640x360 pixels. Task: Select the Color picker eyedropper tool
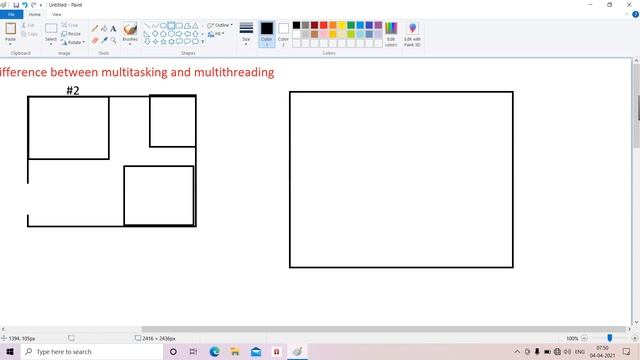point(104,40)
